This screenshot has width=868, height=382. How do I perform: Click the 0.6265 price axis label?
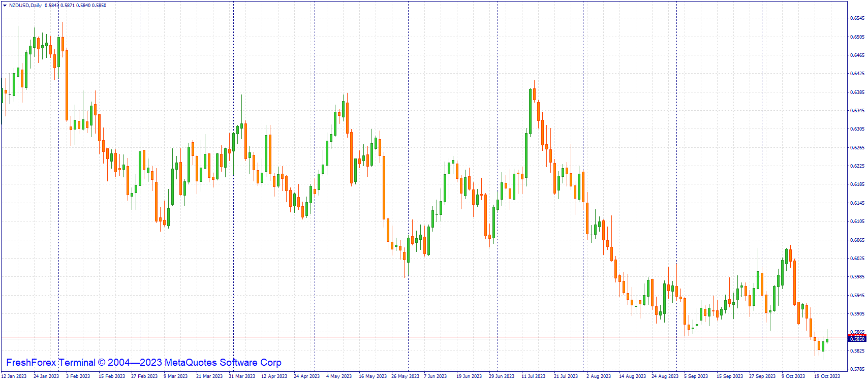coord(858,147)
